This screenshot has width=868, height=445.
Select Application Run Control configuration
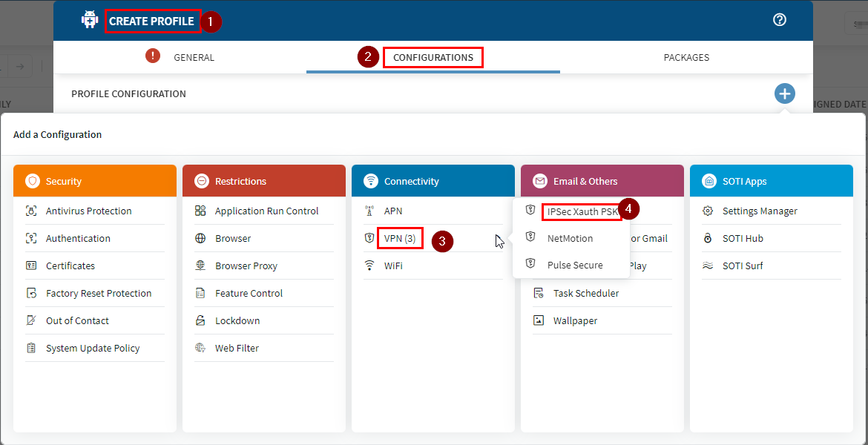[266, 211]
